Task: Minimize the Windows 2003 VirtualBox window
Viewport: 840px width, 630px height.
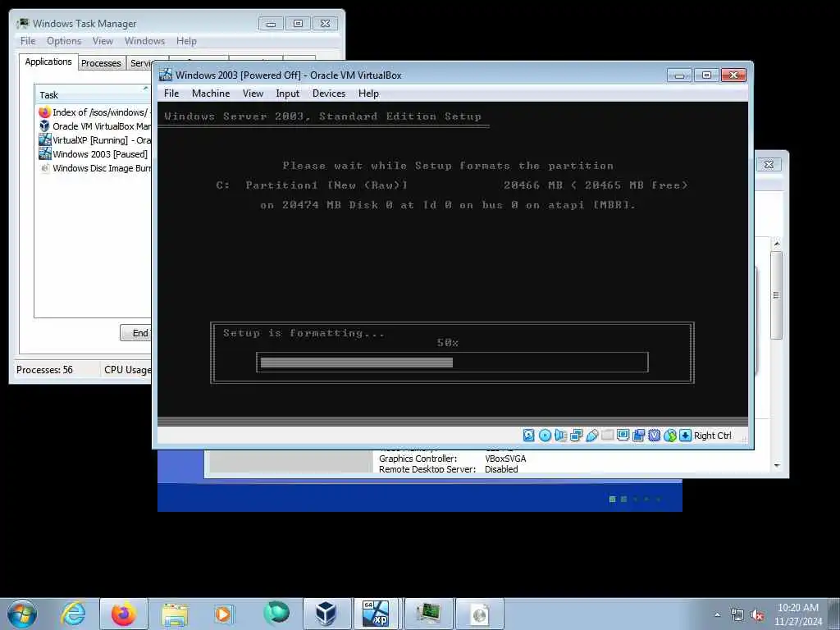Action: [679, 75]
